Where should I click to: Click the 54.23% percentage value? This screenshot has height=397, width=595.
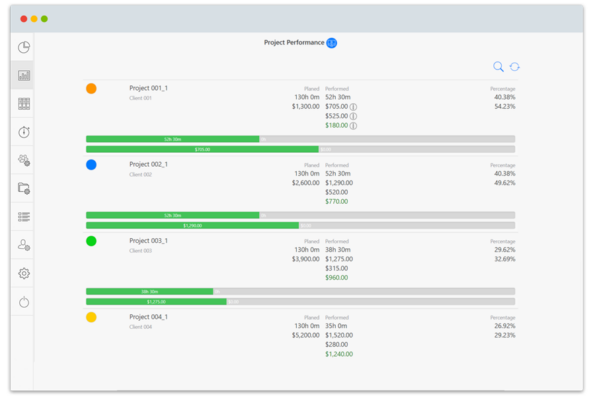pyautogui.click(x=505, y=107)
